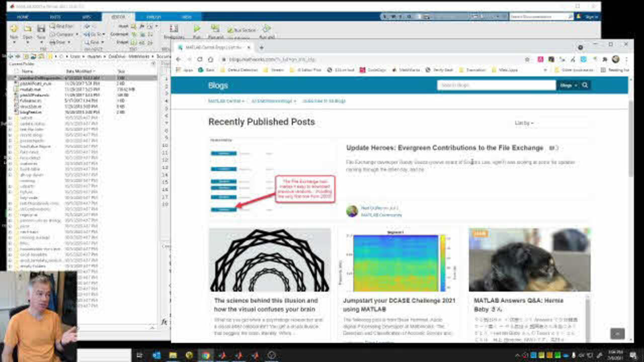Open the Apps bookmark shortcut
This screenshot has width=644, height=362.
[x=185, y=70]
